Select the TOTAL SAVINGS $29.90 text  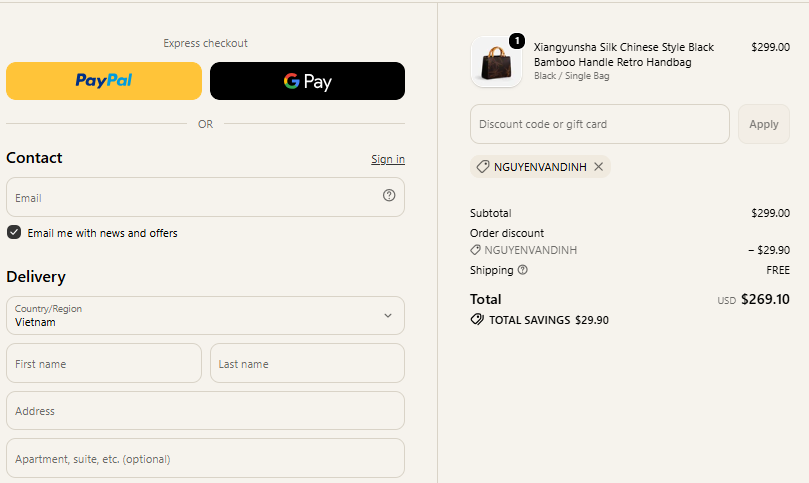549,320
